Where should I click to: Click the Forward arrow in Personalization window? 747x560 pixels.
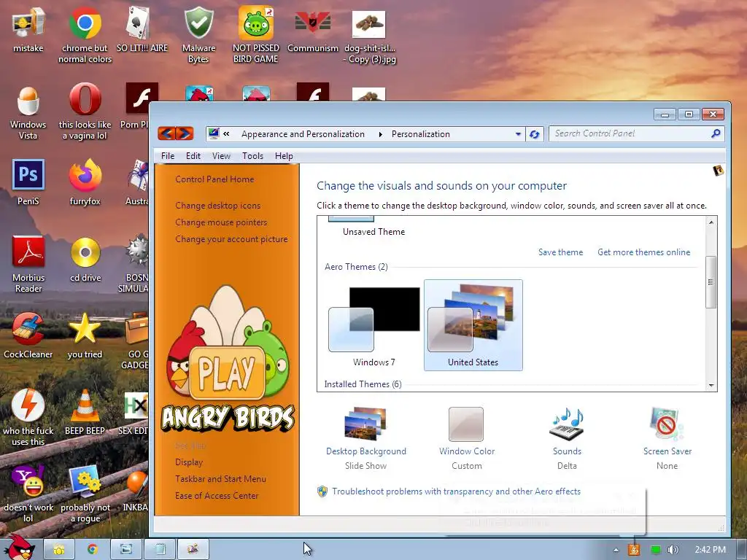185,133
